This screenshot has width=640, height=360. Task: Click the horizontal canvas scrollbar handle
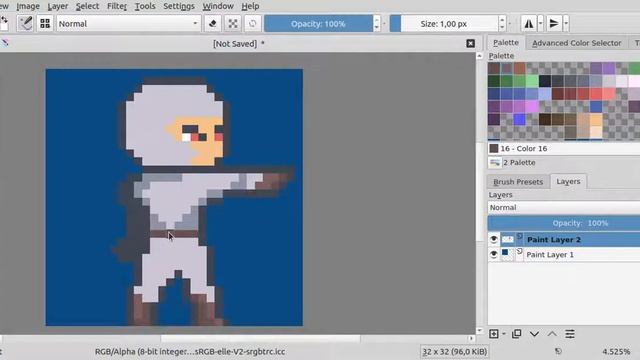[260, 338]
